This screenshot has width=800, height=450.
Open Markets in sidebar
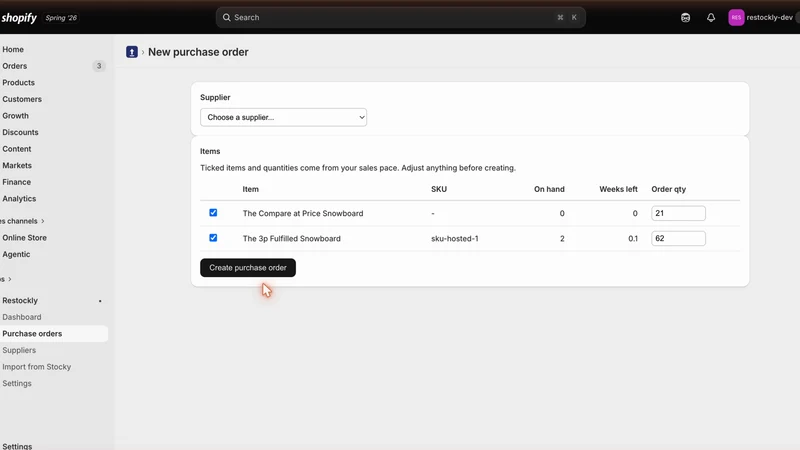17,165
